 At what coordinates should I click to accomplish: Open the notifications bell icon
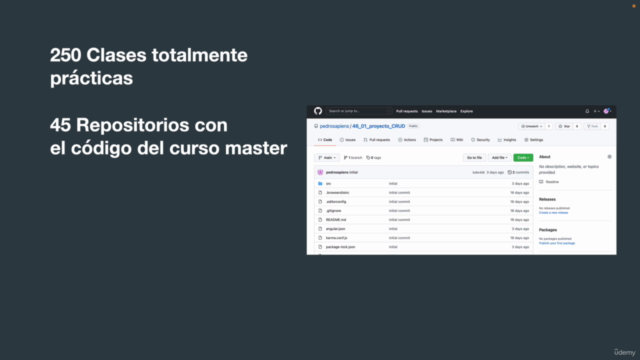coord(587,111)
